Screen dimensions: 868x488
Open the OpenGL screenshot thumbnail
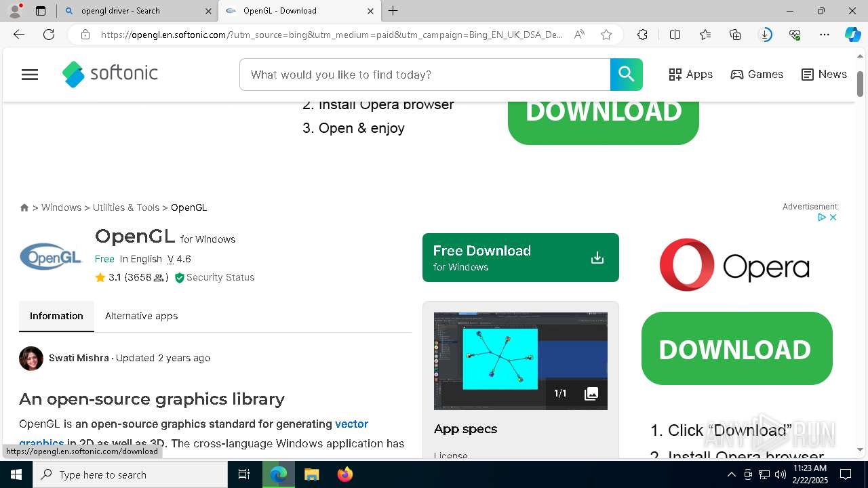pyautogui.click(x=521, y=361)
